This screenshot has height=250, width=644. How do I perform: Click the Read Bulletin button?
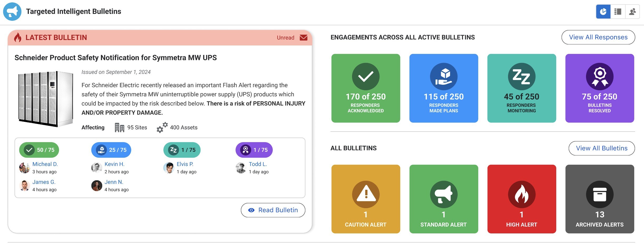pyautogui.click(x=273, y=210)
